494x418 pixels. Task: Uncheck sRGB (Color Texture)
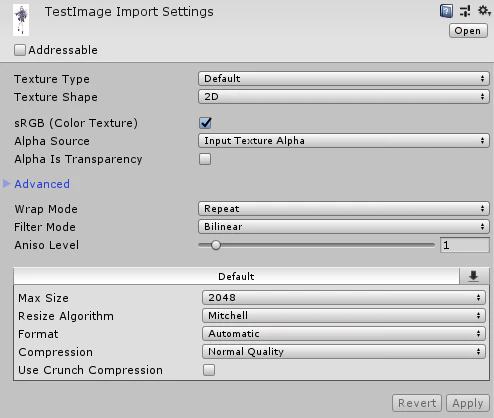[205, 123]
